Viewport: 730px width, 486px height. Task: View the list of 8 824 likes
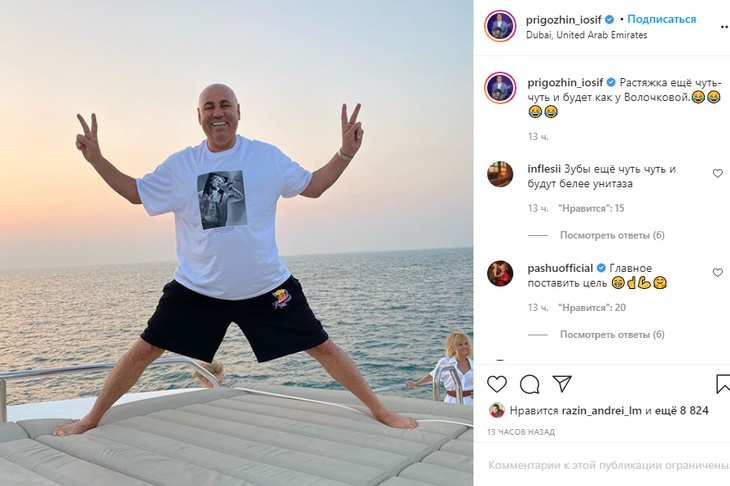pyautogui.click(x=681, y=411)
